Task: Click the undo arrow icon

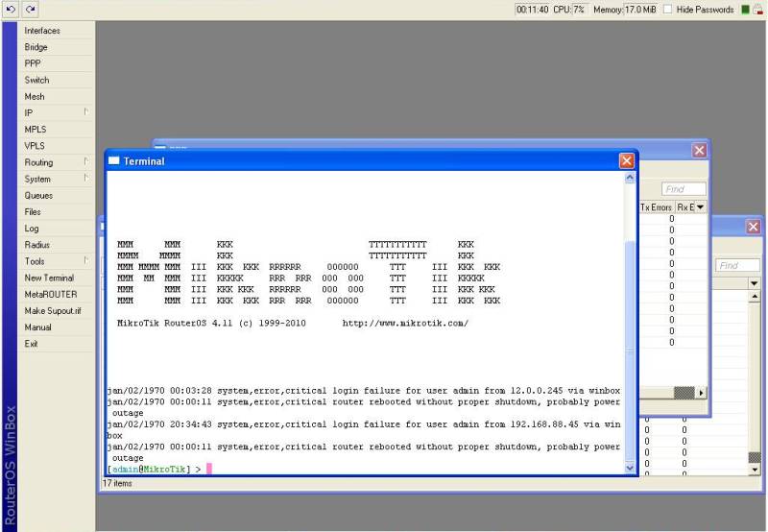Action: coord(11,9)
